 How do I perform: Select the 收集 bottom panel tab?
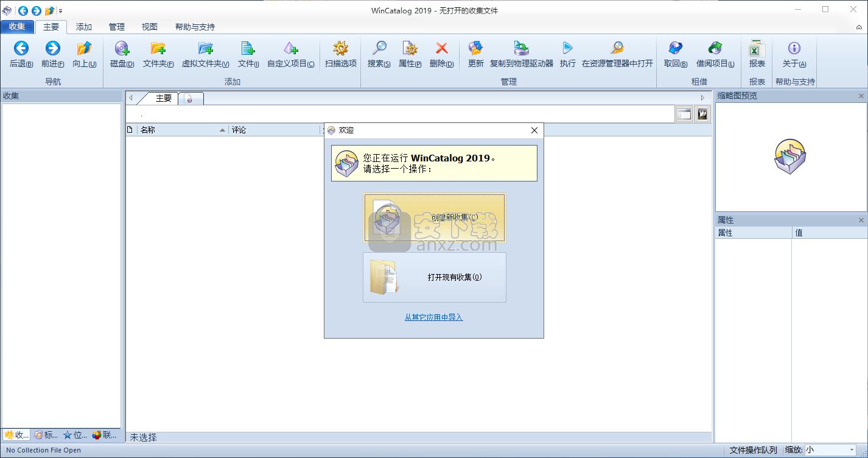pos(16,435)
